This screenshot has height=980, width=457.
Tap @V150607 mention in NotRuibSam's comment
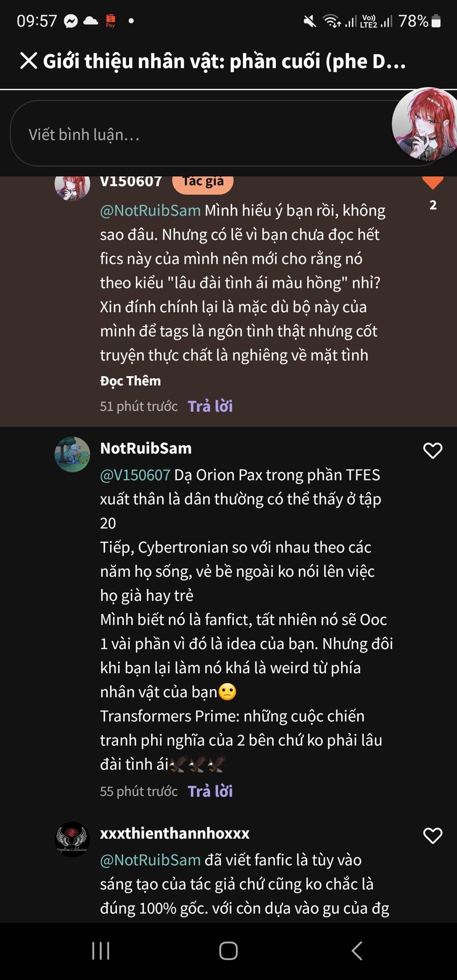[x=135, y=475]
